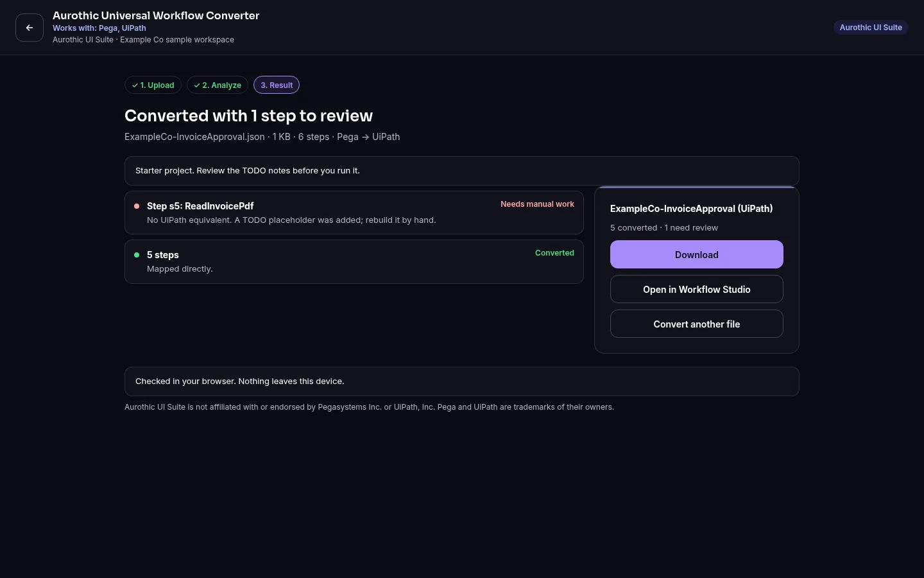Click the green status dot beside 5 steps
This screenshot has height=578, width=924.
pyautogui.click(x=137, y=255)
